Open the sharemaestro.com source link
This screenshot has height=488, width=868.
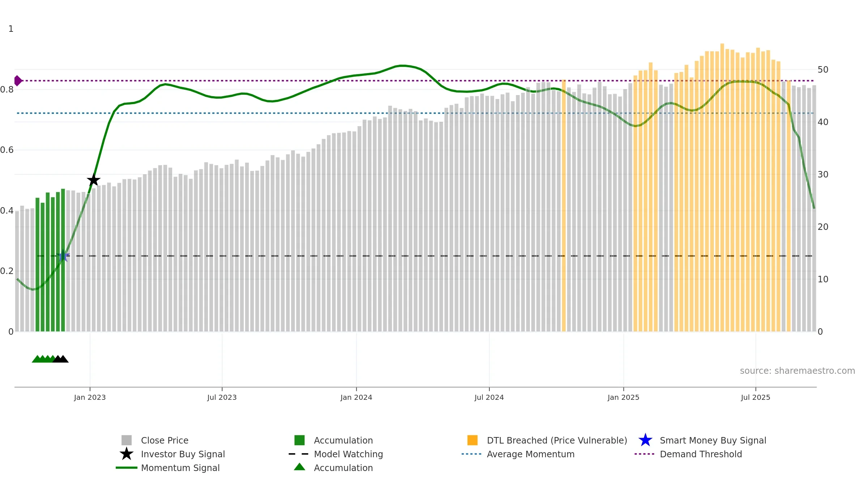pyautogui.click(x=797, y=371)
